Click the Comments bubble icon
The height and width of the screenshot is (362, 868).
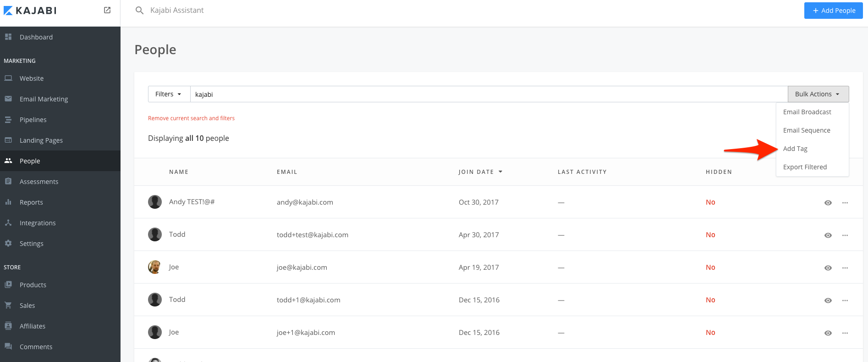tap(8, 346)
